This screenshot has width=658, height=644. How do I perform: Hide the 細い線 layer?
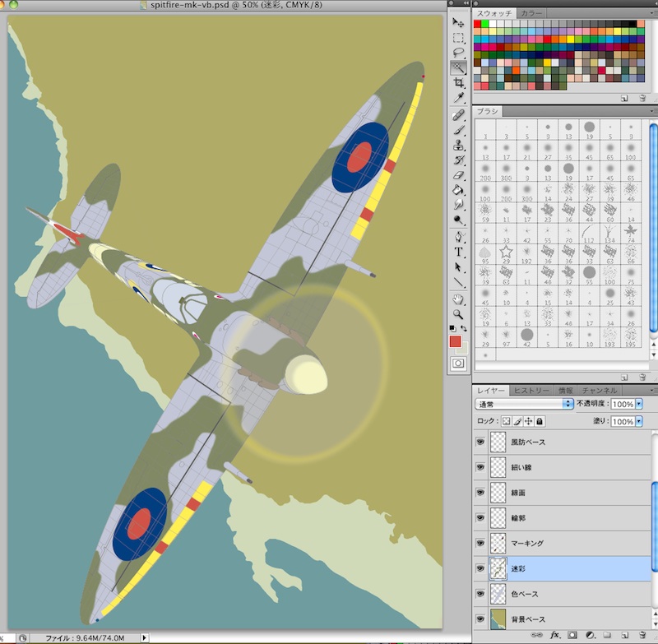point(480,467)
